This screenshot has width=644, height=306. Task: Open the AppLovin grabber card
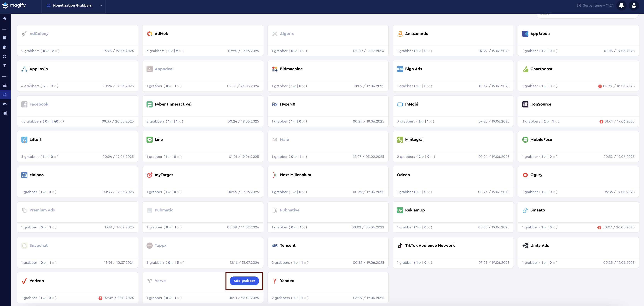click(78, 71)
